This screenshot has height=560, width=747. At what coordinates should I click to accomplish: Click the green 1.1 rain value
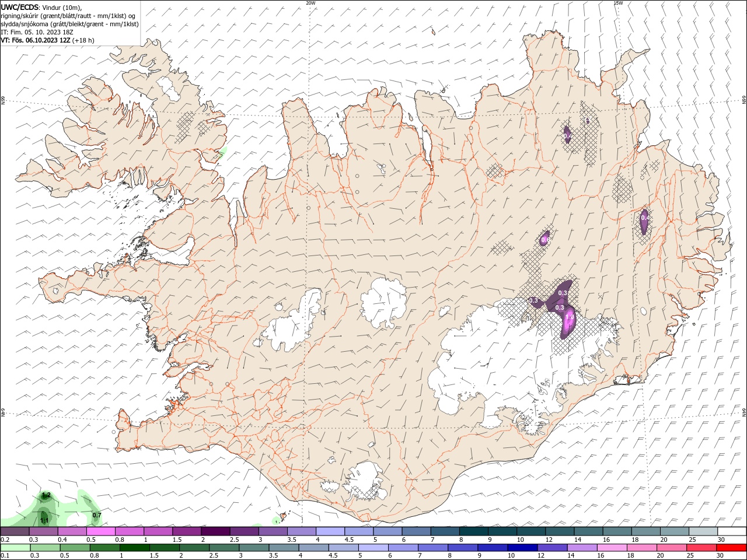44,520
